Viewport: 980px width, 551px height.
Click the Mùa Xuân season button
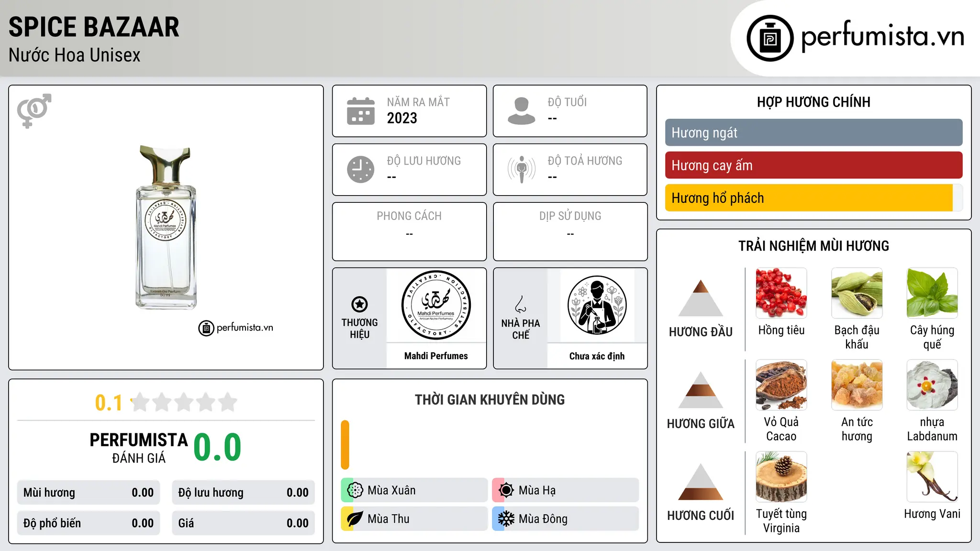point(414,490)
